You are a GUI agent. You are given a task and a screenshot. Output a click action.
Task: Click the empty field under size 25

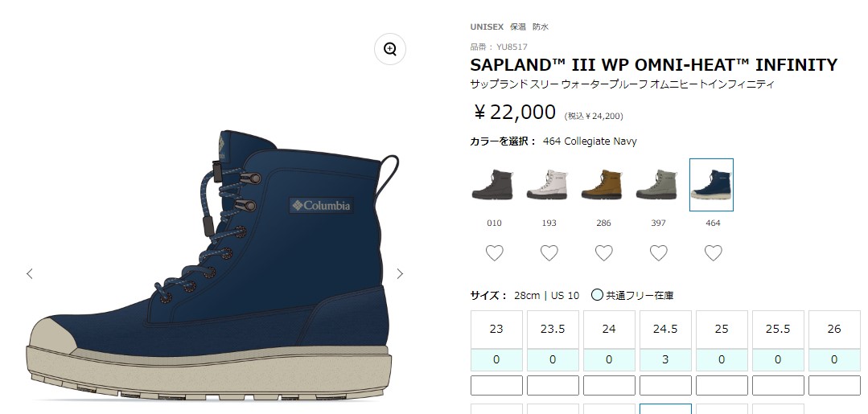[722, 385]
